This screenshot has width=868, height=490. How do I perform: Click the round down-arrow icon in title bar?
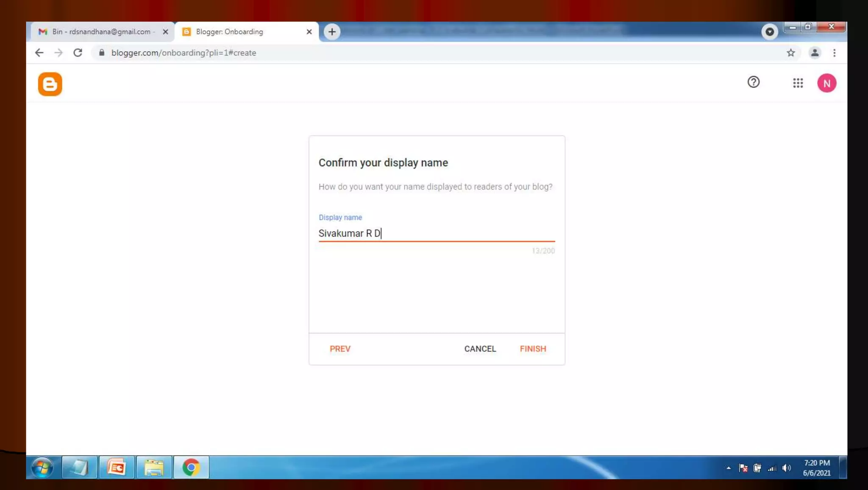point(769,32)
